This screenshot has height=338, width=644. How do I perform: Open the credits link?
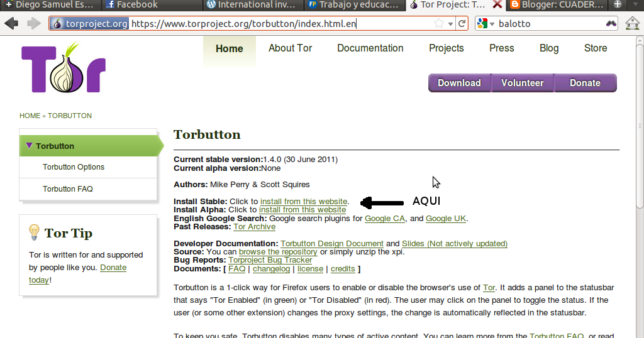tap(343, 269)
